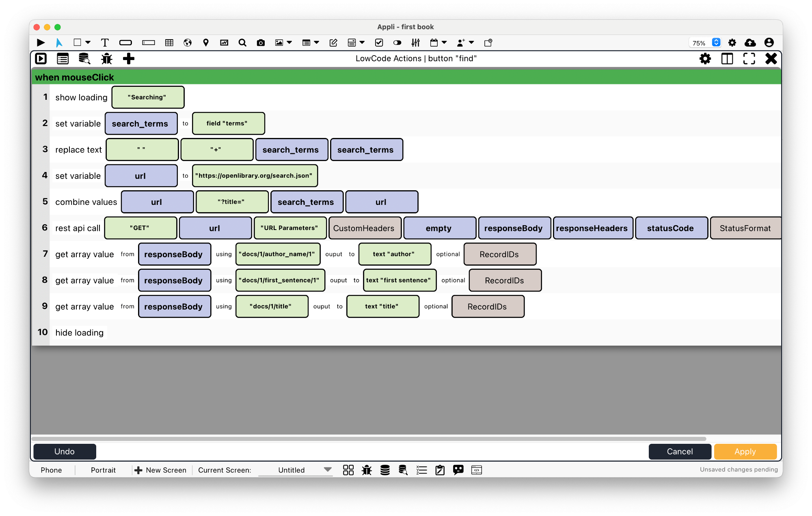
Task: Click the LowCode Actions settings gear icon
Action: [706, 58]
